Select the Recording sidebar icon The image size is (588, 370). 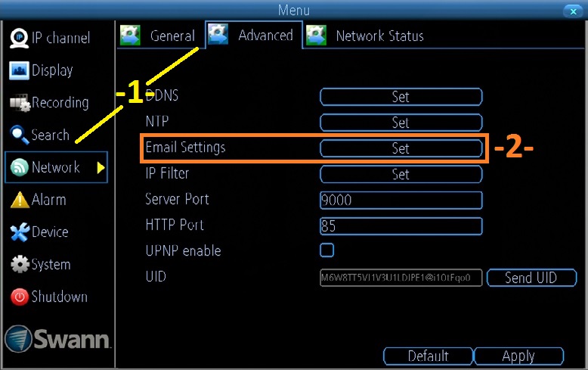click(x=20, y=103)
